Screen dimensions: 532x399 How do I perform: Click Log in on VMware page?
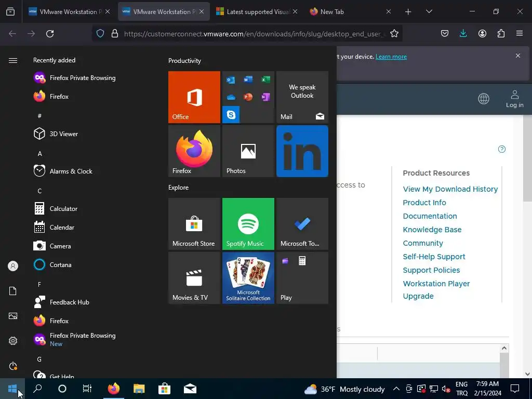coord(515,99)
